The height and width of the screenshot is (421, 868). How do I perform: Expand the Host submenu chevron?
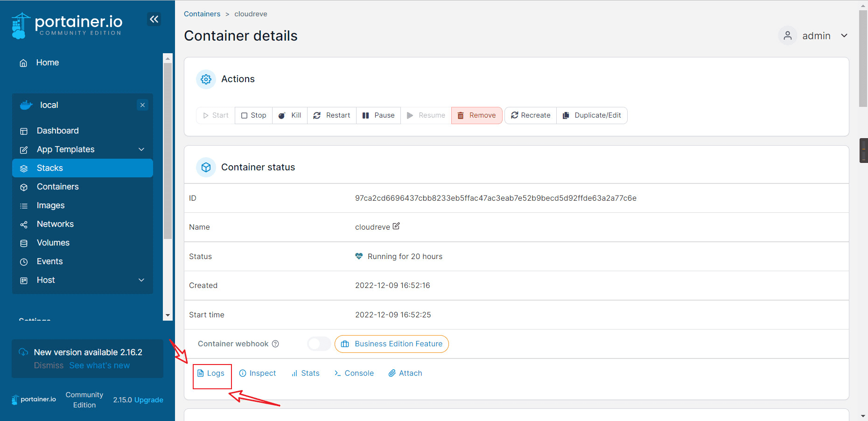141,280
